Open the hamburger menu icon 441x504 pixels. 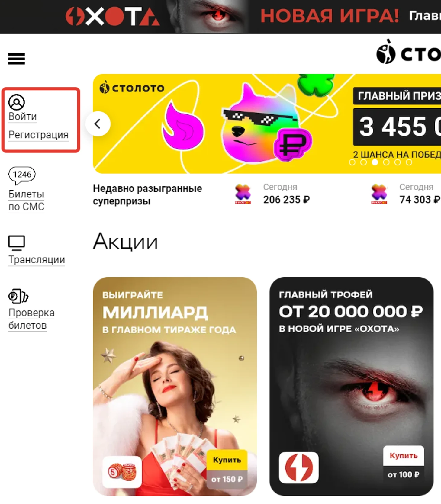point(17,59)
